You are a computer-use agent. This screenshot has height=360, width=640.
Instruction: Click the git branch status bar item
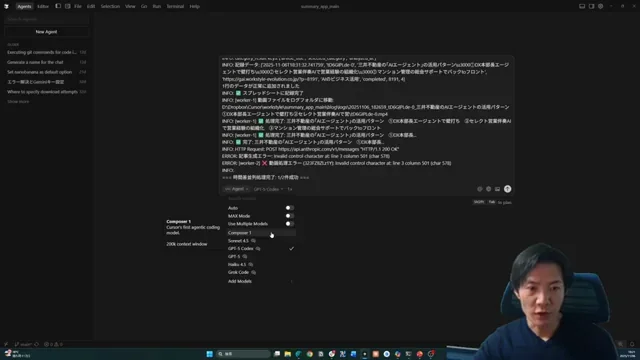[23, 344]
